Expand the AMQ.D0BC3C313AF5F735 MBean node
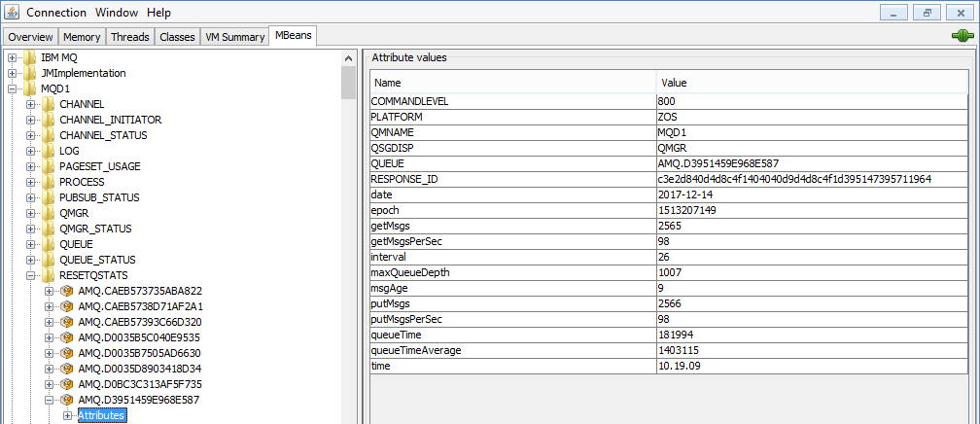The height and width of the screenshot is (424, 980). click(x=50, y=384)
